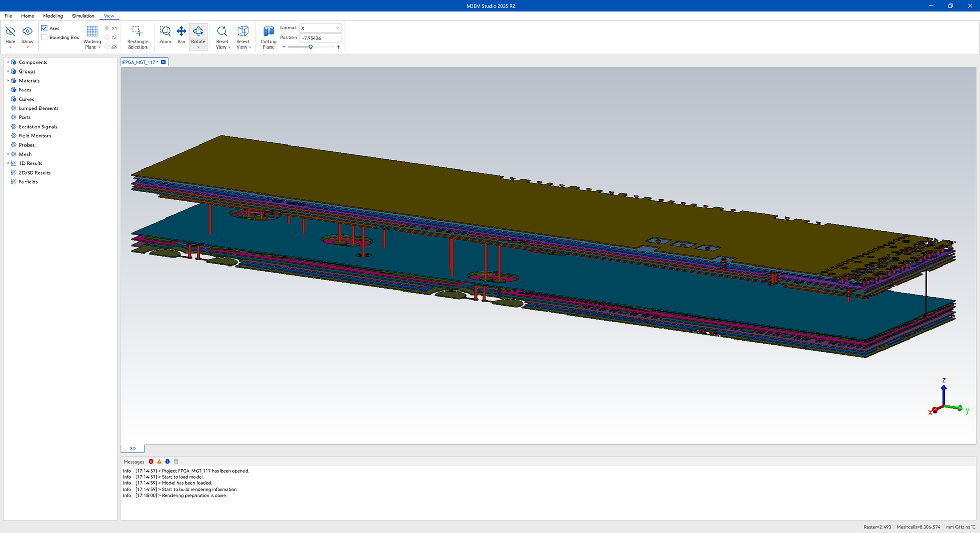The width and height of the screenshot is (980, 533).
Task: Switch to the Simulation tab
Action: 83,16
